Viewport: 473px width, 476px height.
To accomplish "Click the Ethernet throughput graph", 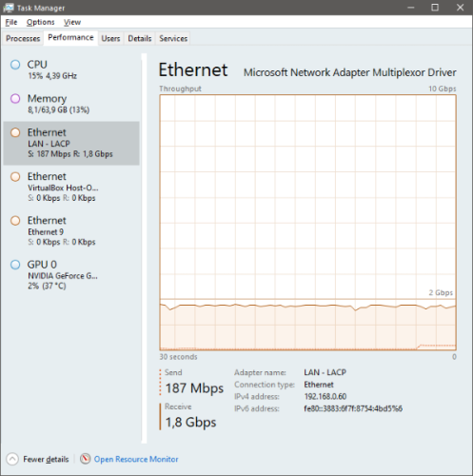I will [308, 223].
